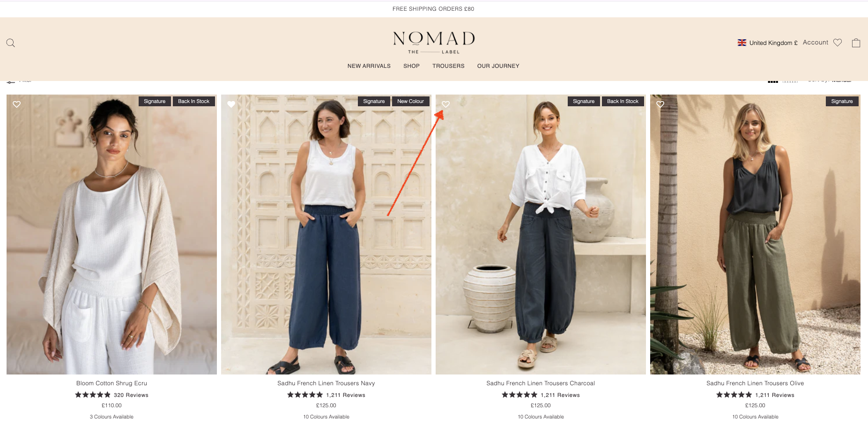Click the Charcoal trousers product image
This screenshot has height=433, width=868.
(x=541, y=235)
